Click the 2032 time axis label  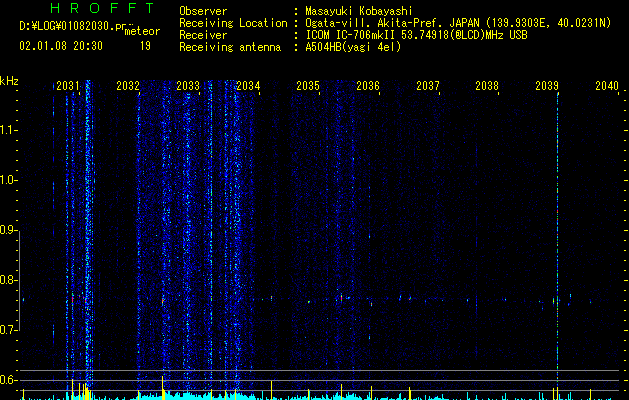tap(128, 85)
